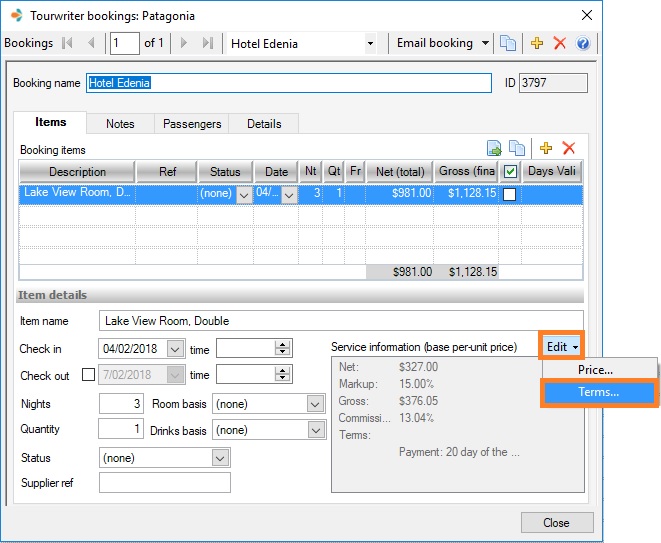This screenshot has height=543, width=661.
Task: Click into the Supplier ref field
Action: [165, 483]
